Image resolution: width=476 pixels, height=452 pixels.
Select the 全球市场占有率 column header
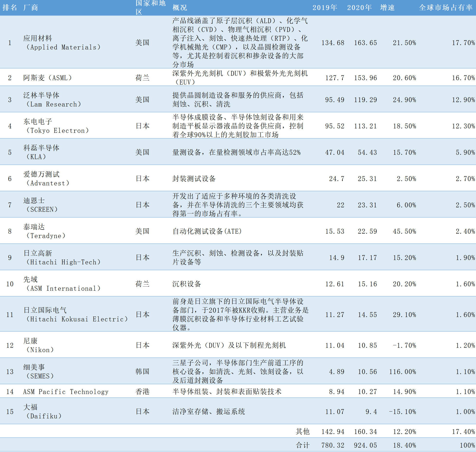point(446,8)
